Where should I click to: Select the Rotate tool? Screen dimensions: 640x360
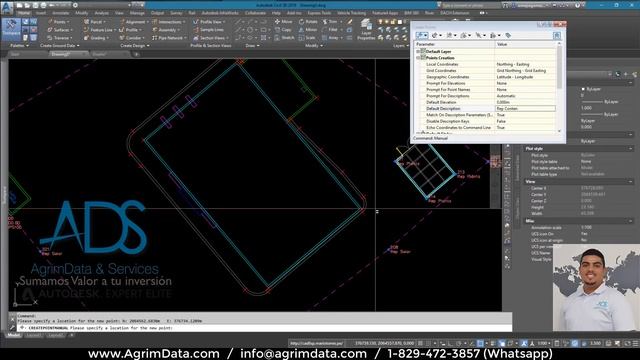pos(309,22)
